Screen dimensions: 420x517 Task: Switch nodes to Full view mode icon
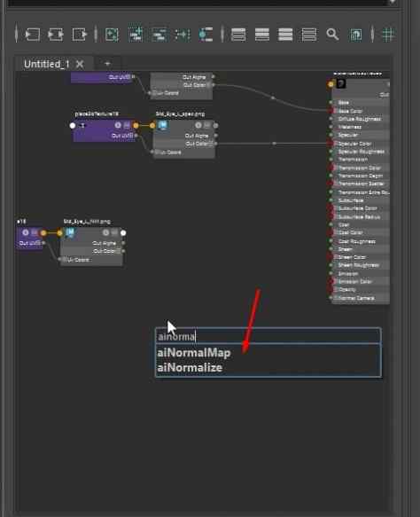click(x=285, y=35)
